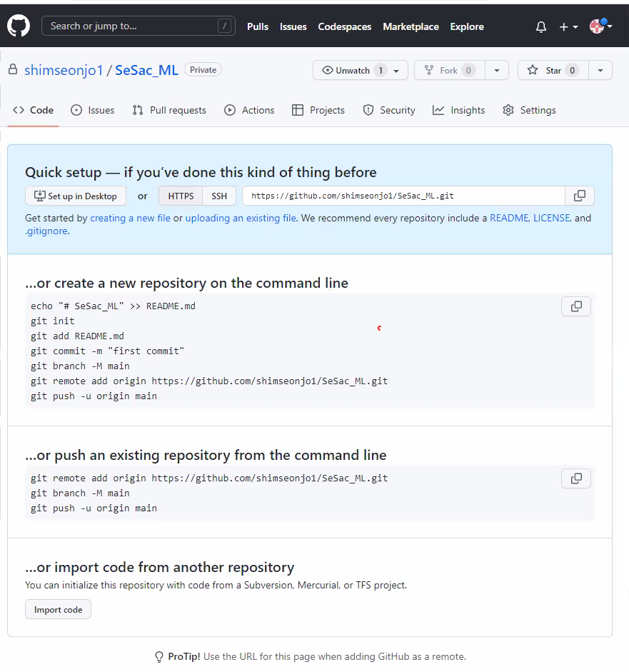Expand the create new plus dropdown

tap(568, 26)
